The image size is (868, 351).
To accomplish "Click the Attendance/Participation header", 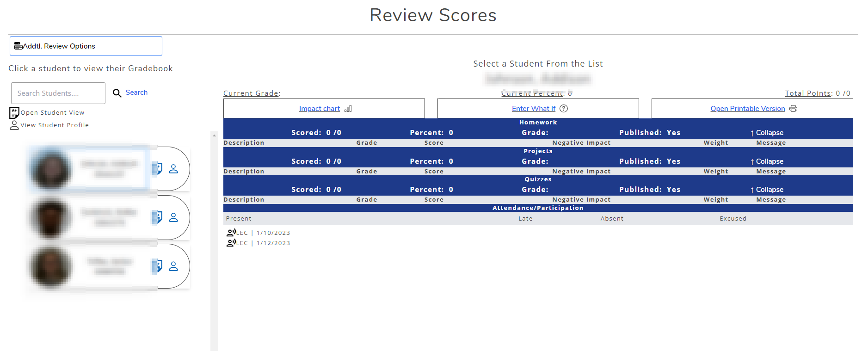I will tap(538, 208).
